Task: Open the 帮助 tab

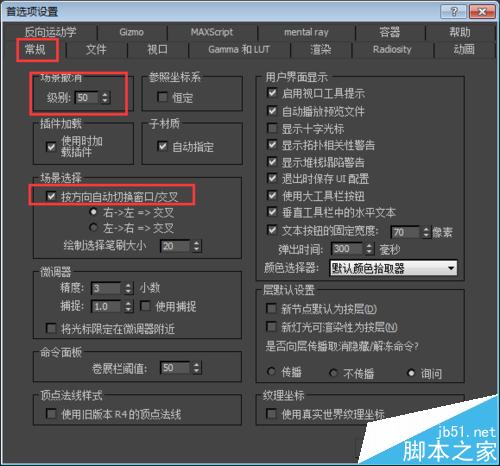Action: pos(460,32)
